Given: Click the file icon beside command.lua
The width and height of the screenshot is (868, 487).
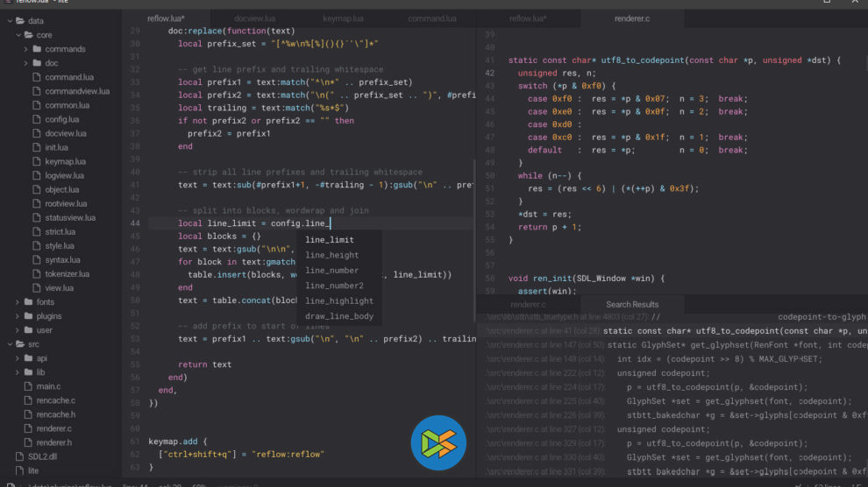Looking at the screenshot, I should 37,77.
